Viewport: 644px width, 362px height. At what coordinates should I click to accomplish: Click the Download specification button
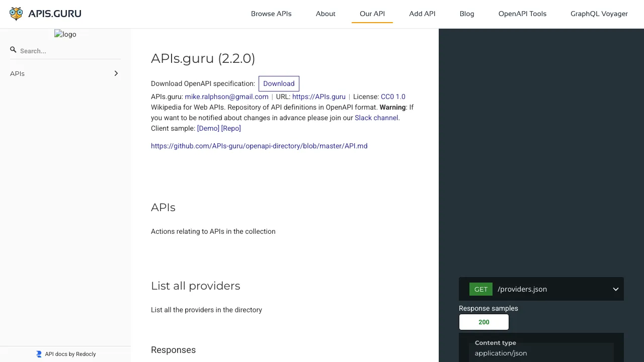[x=279, y=83]
